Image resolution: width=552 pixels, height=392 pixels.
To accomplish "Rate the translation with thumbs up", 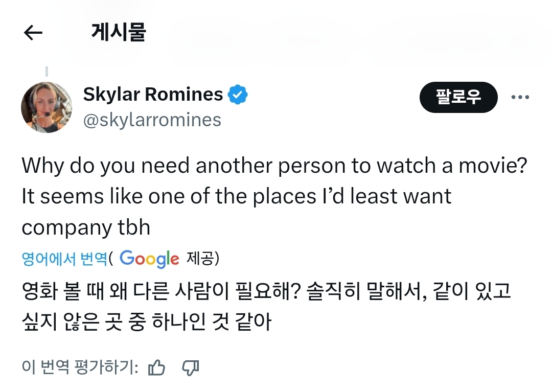I will [x=156, y=367].
